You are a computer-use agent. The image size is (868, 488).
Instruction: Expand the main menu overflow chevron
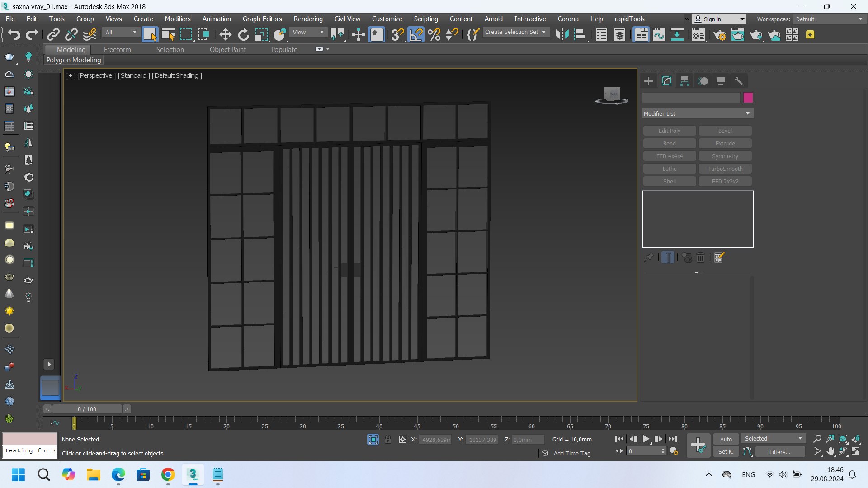(x=687, y=19)
